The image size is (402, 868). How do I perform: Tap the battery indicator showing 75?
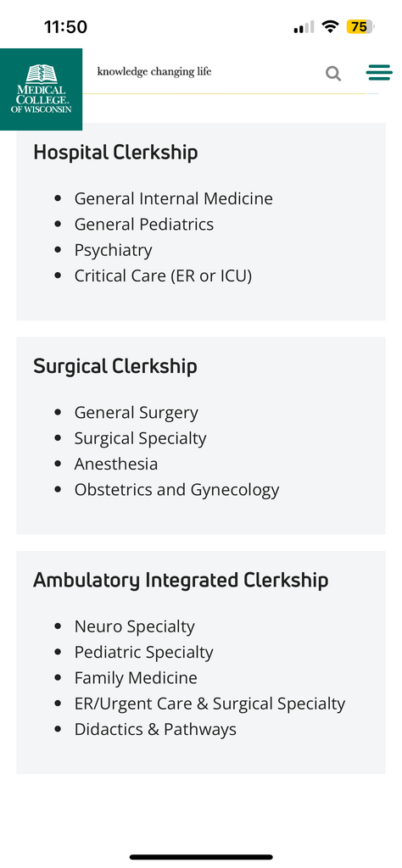tap(360, 26)
